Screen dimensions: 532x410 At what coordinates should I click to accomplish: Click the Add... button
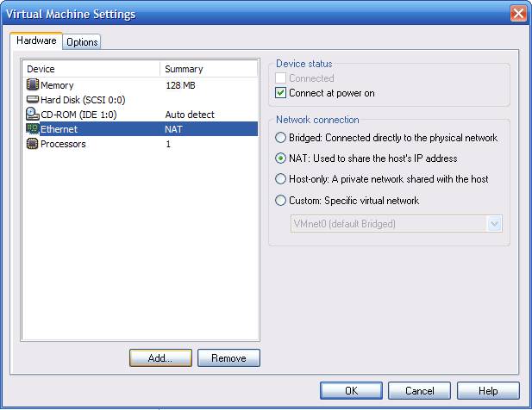pos(160,358)
